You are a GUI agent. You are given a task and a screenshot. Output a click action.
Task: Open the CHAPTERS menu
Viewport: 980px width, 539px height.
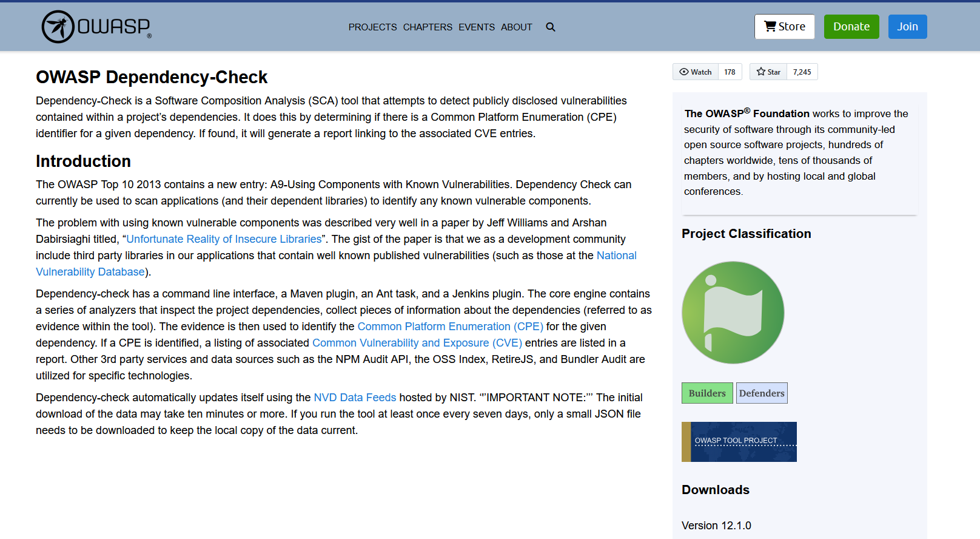pyautogui.click(x=428, y=27)
